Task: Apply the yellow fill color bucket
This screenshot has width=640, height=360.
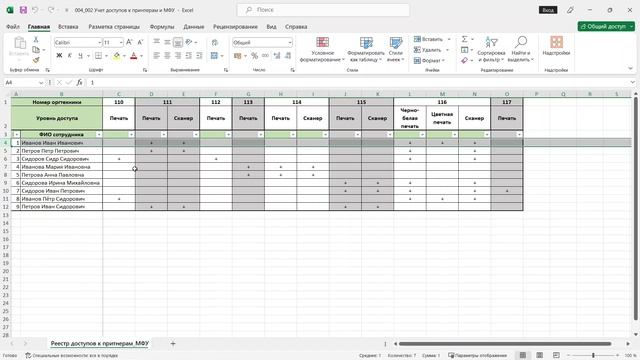Action: point(117,56)
